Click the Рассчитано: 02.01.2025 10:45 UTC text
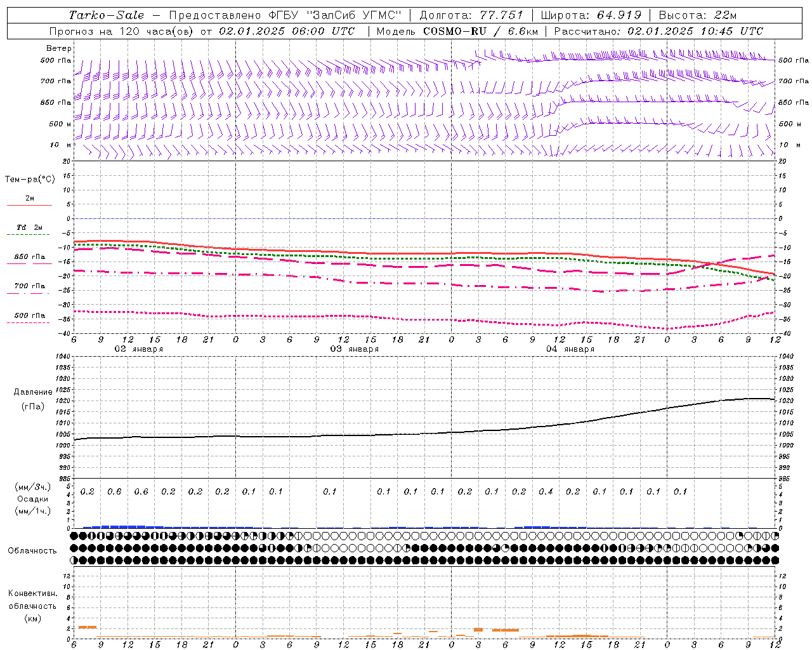This screenshot has width=812, height=650. [x=658, y=31]
